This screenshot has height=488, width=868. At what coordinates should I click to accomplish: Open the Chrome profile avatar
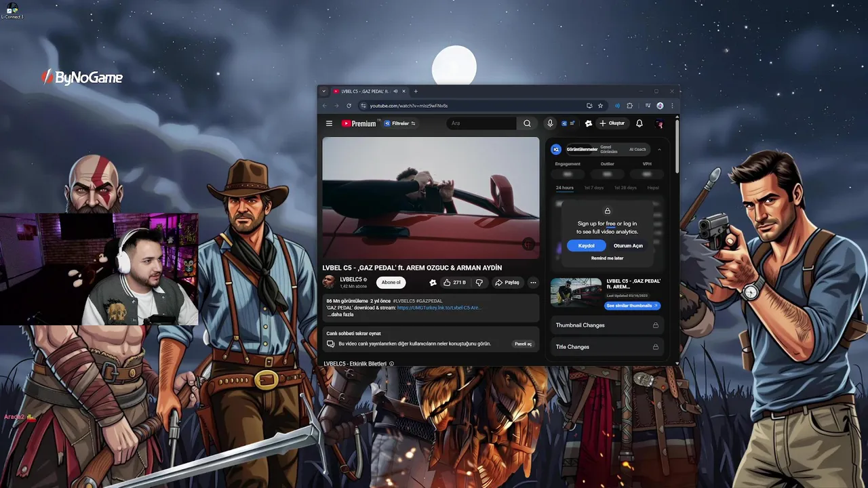[660, 106]
